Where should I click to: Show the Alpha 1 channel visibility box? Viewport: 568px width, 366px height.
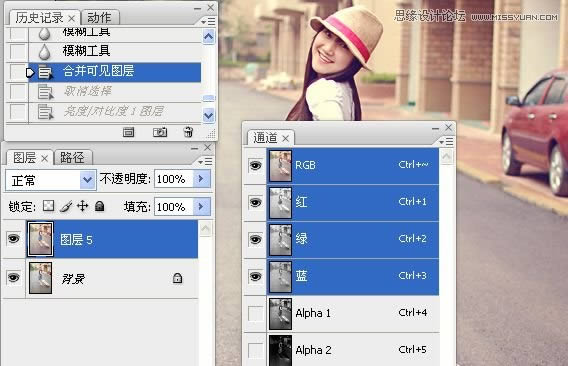pyautogui.click(x=255, y=313)
